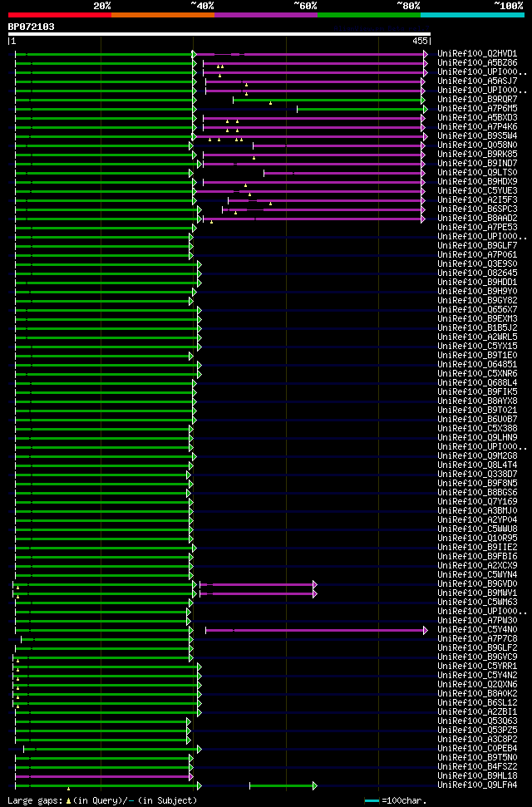Select the UniRef100_B8AAD2 label
Image resolution: width=532 pixels, height=807 pixels.
click(477, 219)
